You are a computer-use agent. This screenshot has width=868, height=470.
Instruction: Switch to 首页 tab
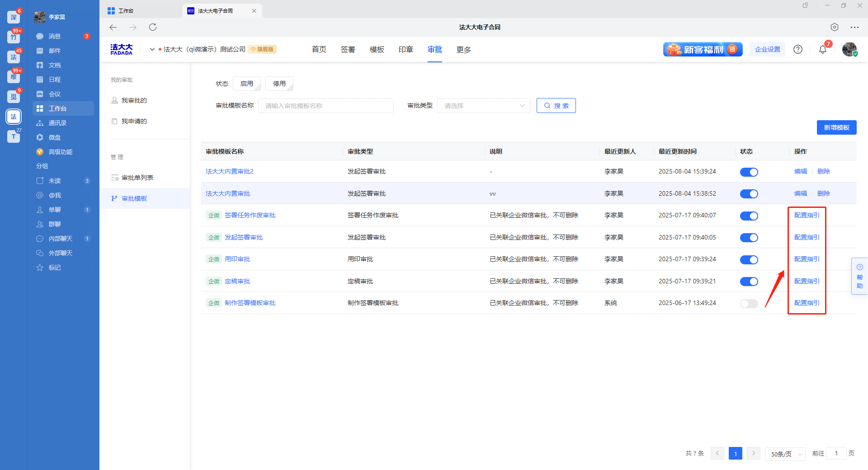pos(319,49)
